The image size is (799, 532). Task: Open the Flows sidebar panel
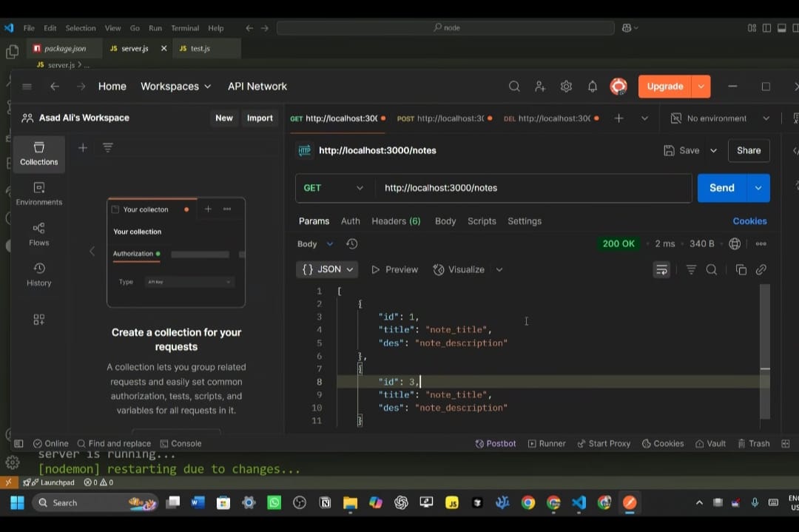[39, 235]
